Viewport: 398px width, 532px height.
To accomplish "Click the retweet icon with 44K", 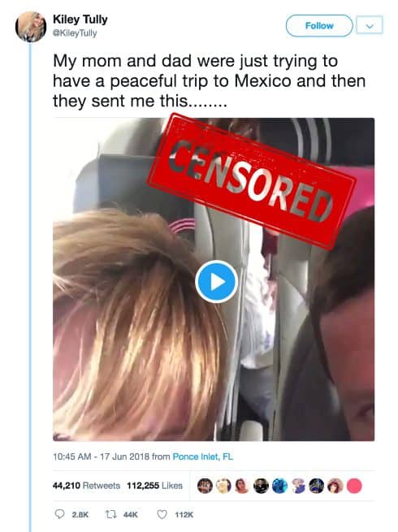I will [111, 514].
